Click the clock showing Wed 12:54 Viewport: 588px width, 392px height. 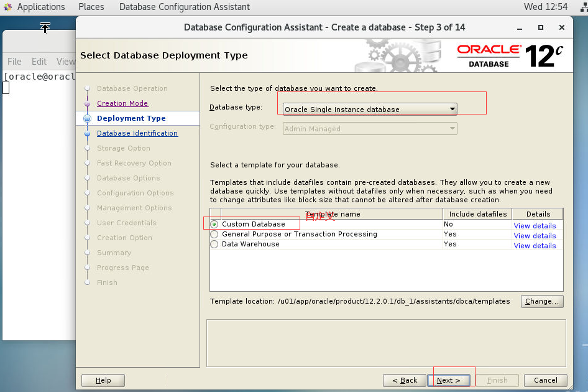(546, 7)
